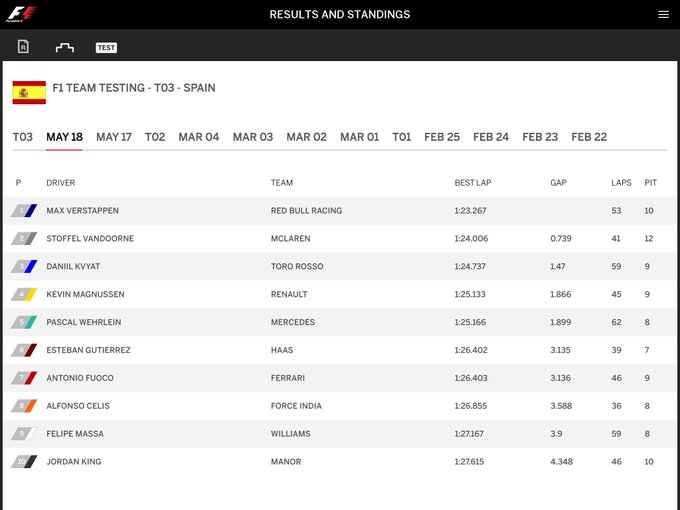Click the RESULTS AND STANDINGS title

340,14
